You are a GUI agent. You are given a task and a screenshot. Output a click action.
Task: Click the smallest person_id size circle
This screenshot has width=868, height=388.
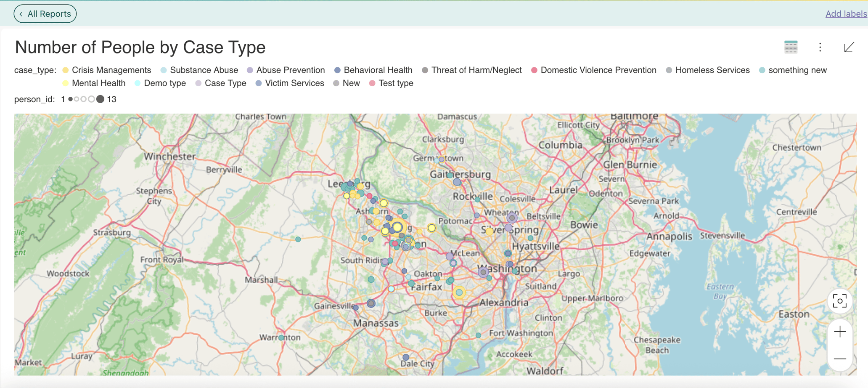tap(71, 99)
